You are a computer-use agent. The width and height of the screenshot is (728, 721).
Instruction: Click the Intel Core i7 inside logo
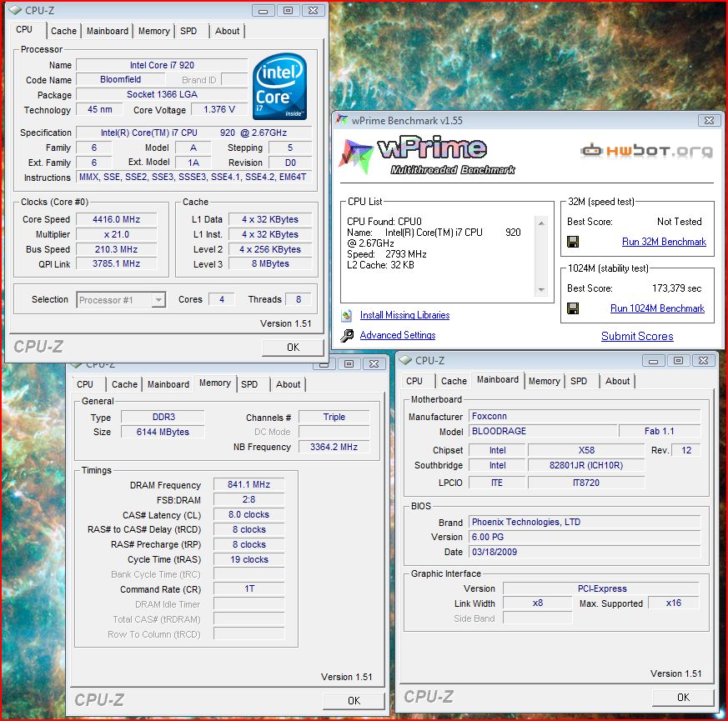tap(279, 87)
